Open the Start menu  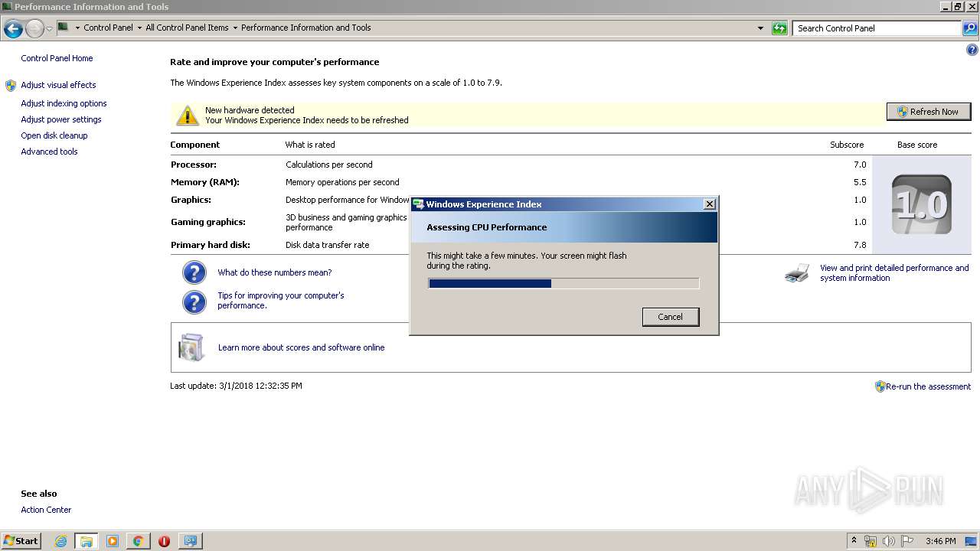point(21,541)
